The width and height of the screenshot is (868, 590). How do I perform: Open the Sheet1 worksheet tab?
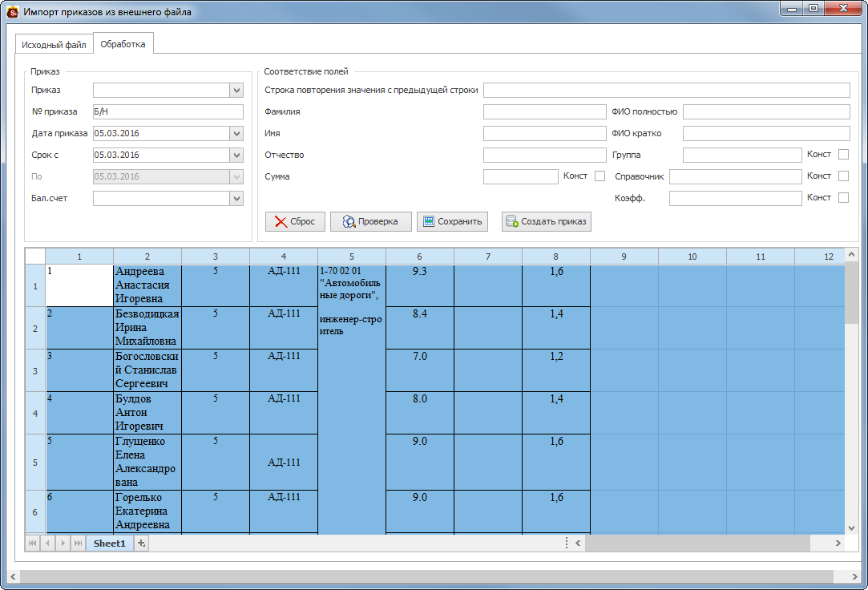coord(109,544)
